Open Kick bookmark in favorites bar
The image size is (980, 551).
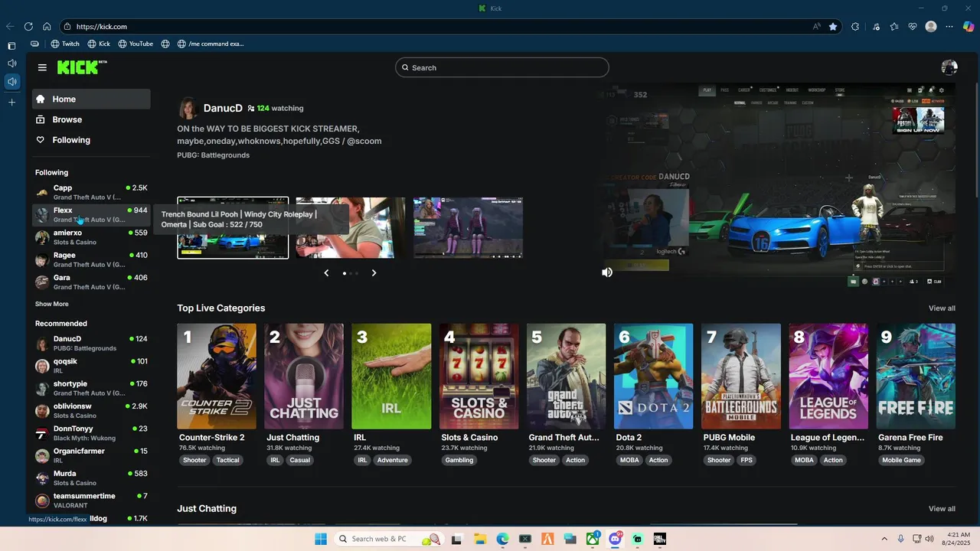pyautogui.click(x=99, y=44)
